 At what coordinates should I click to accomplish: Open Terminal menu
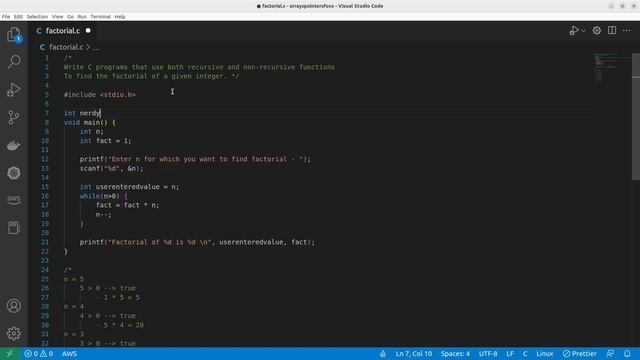[x=100, y=17]
